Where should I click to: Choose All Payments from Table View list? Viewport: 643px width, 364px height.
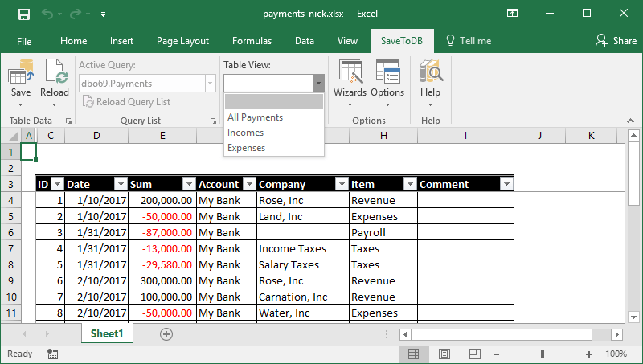click(x=274, y=117)
